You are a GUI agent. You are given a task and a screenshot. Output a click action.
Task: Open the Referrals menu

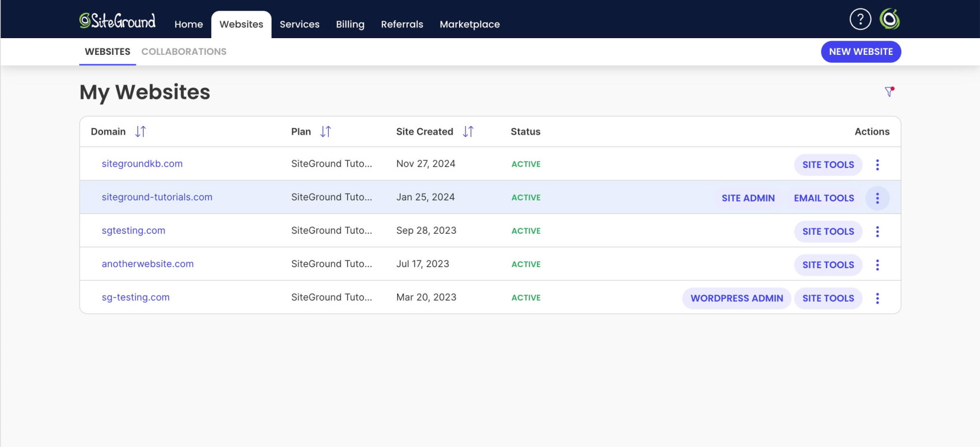pos(402,24)
